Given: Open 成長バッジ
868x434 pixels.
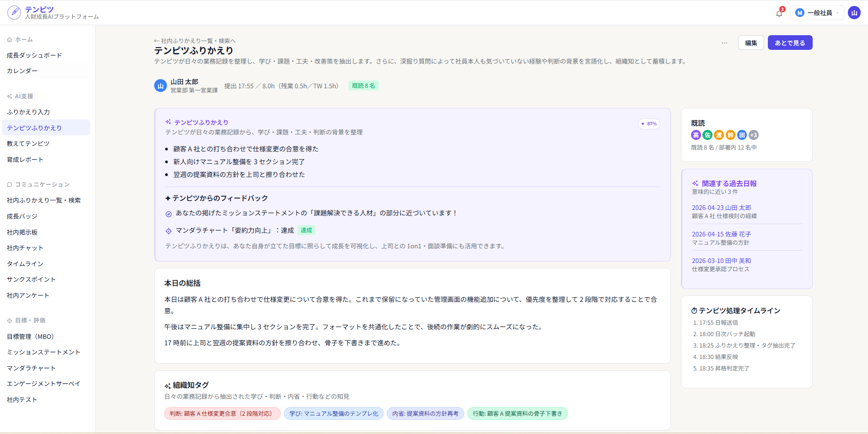Looking at the screenshot, I should pyautogui.click(x=46, y=216).
